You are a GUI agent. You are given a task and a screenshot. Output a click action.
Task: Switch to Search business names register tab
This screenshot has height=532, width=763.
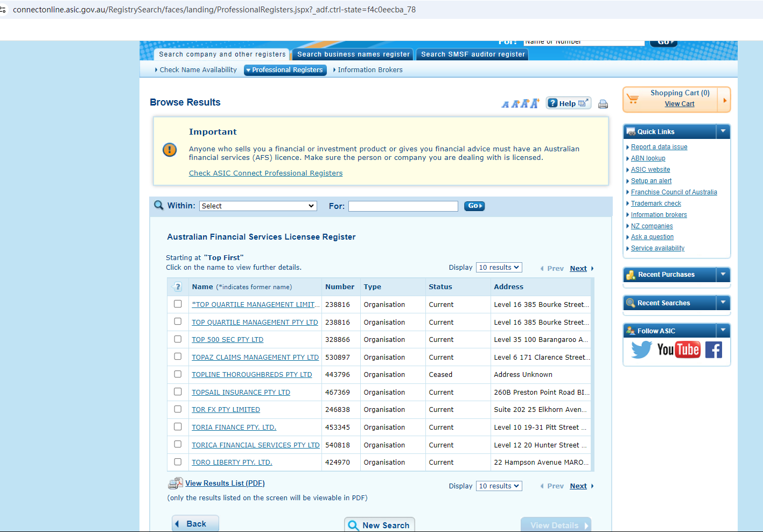pyautogui.click(x=353, y=54)
